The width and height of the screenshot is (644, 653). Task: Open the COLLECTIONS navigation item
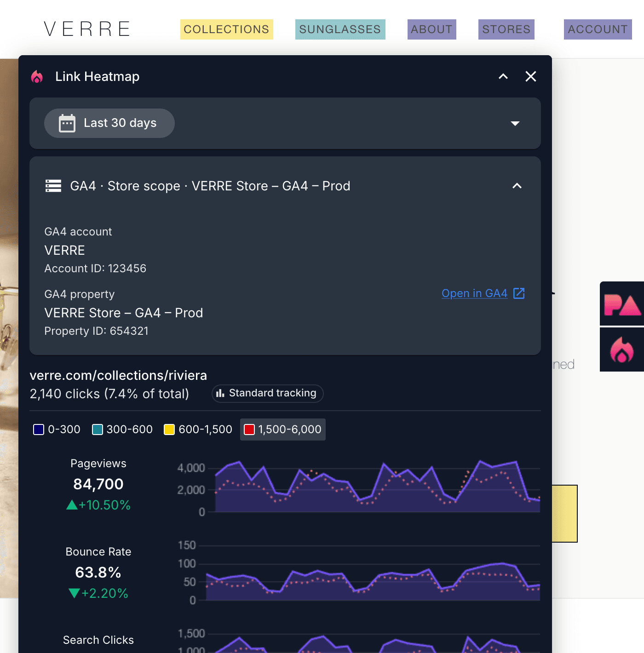[x=226, y=29]
